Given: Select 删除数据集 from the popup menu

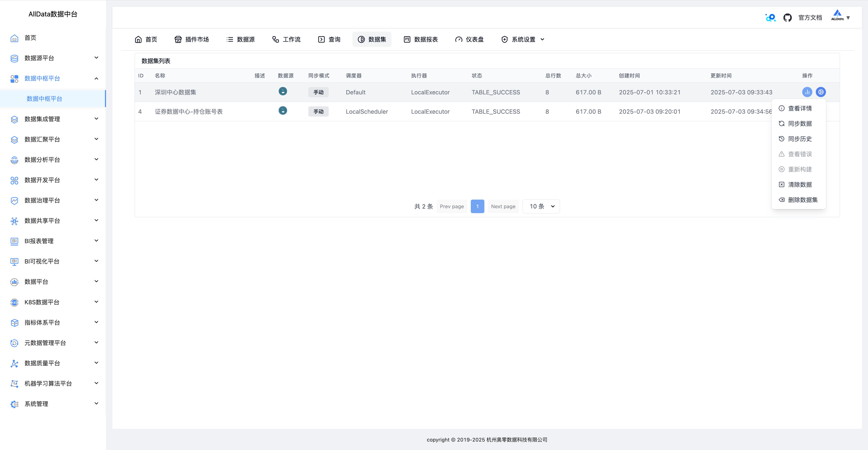Looking at the screenshot, I should click(x=799, y=200).
